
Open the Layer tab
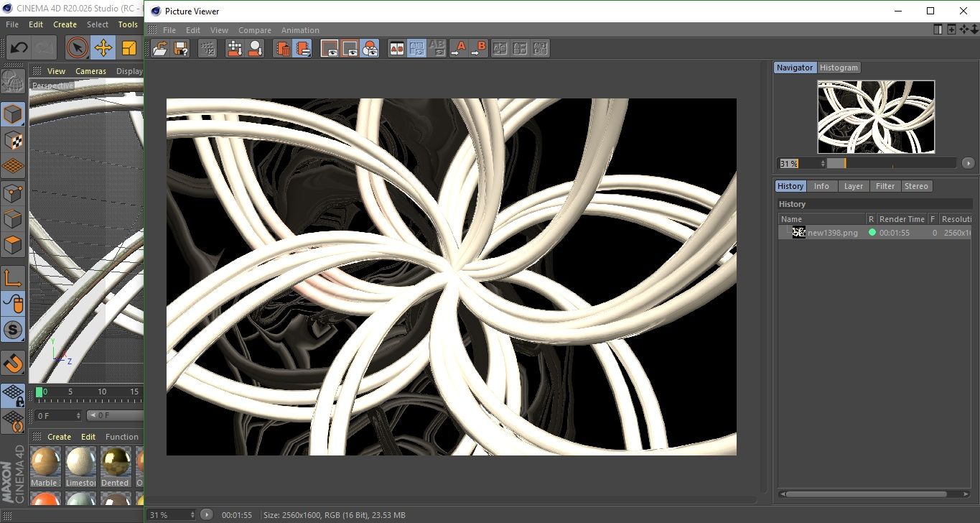(x=854, y=186)
